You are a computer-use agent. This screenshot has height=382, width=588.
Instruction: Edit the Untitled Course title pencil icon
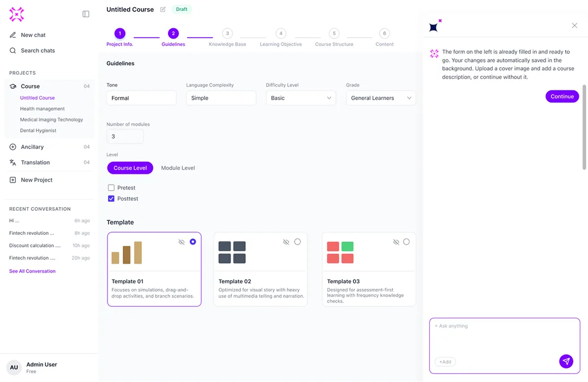point(163,9)
